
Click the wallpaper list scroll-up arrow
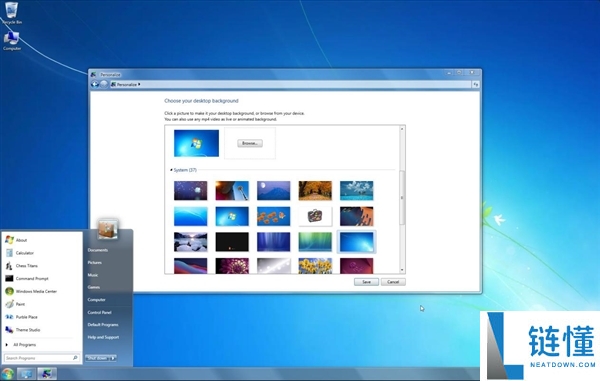(x=402, y=129)
